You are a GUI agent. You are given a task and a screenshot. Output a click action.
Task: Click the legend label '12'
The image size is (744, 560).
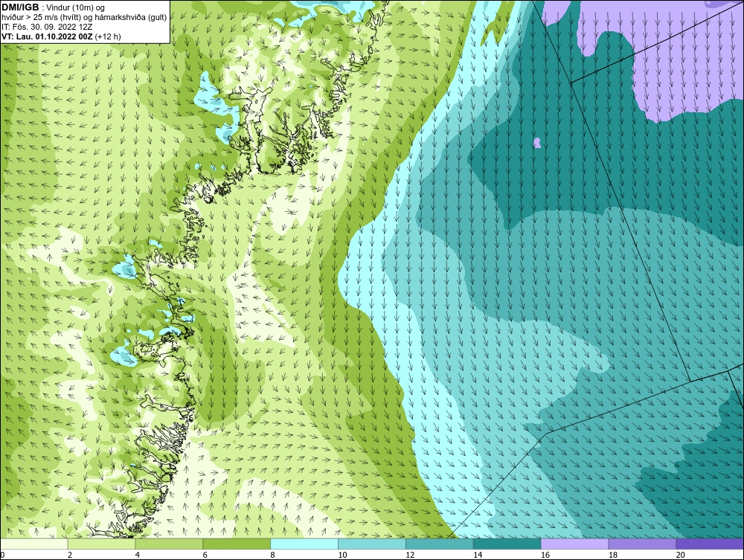pos(410,555)
